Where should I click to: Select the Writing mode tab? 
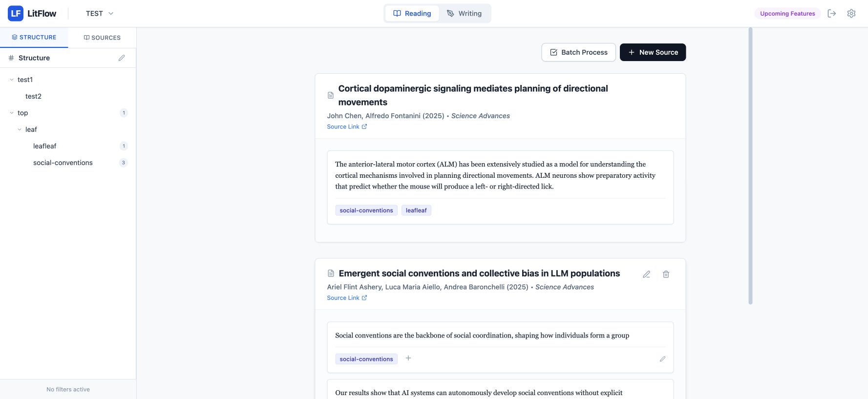464,14
